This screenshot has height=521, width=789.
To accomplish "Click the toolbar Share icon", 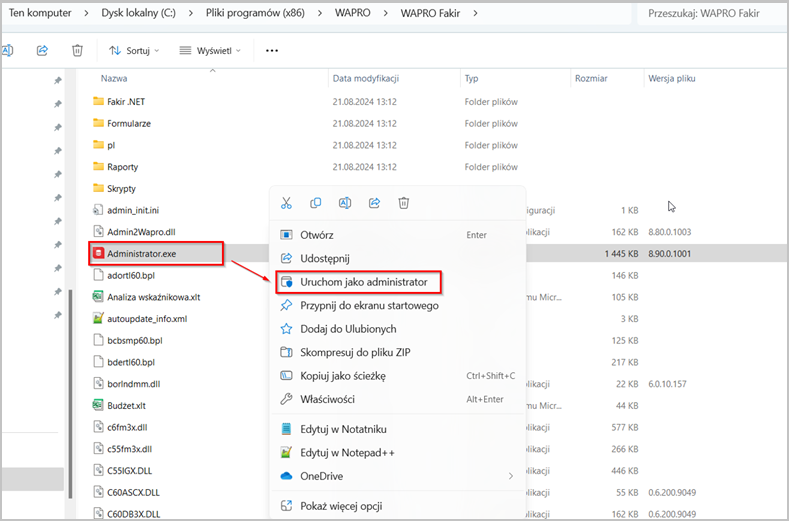I will (x=42, y=50).
